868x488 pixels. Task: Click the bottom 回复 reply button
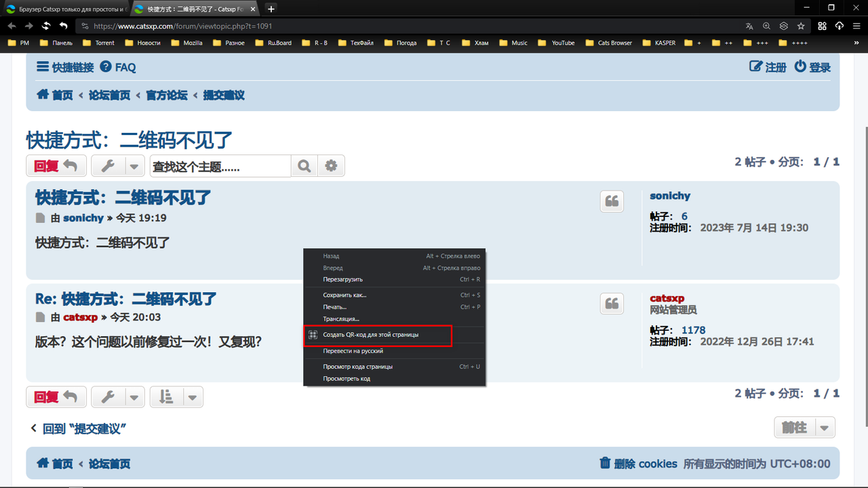(56, 397)
